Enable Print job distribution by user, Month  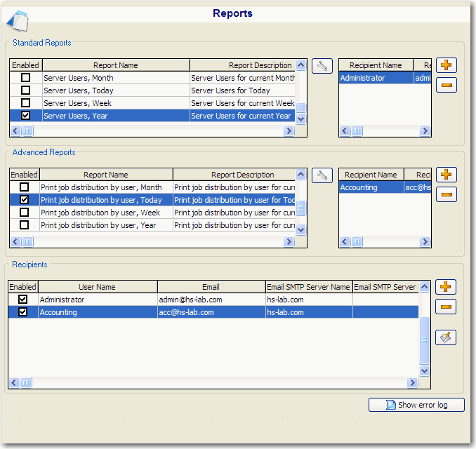point(24,187)
